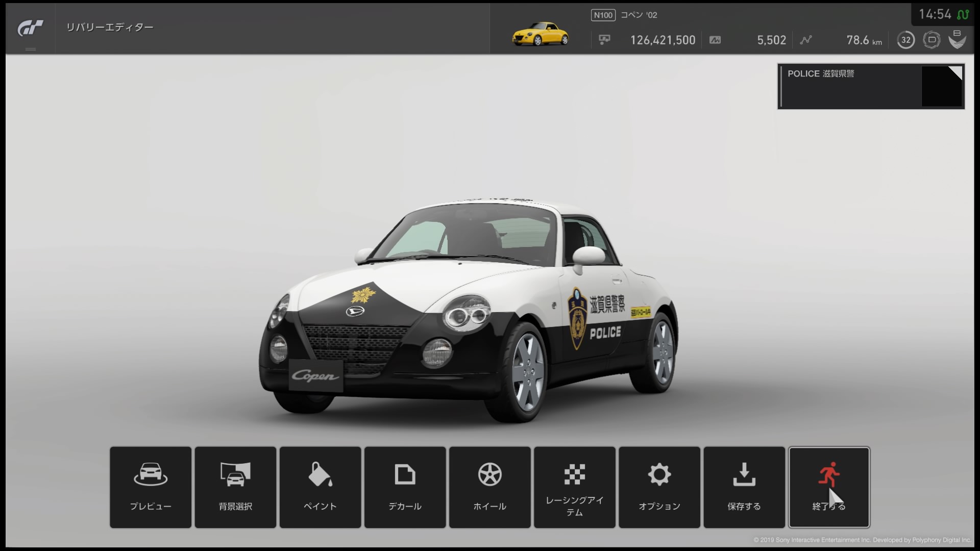Open the オプション gear settings
Screen dimensions: 980x551
(659, 487)
